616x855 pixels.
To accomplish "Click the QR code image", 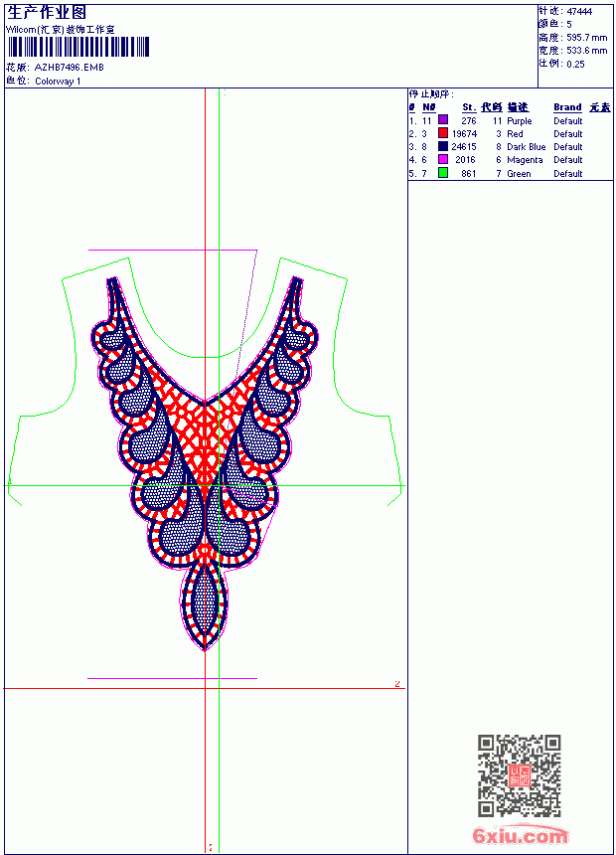I will click(x=520, y=775).
